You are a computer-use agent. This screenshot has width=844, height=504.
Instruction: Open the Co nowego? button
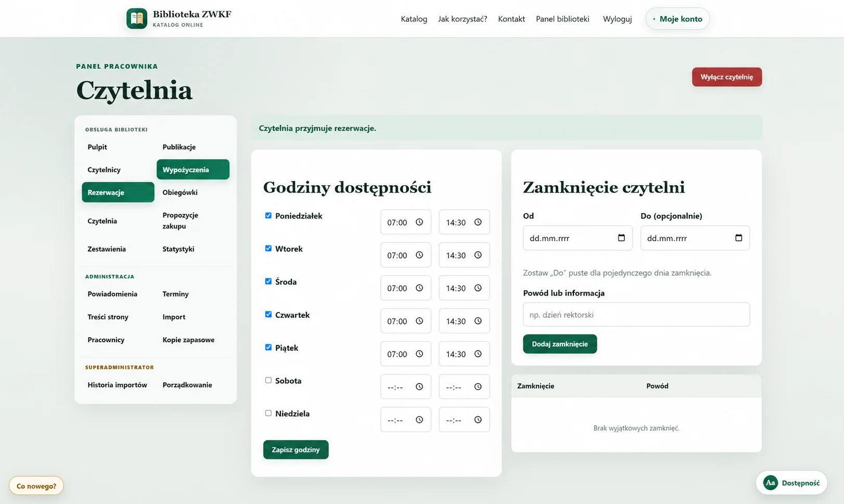coord(36,486)
